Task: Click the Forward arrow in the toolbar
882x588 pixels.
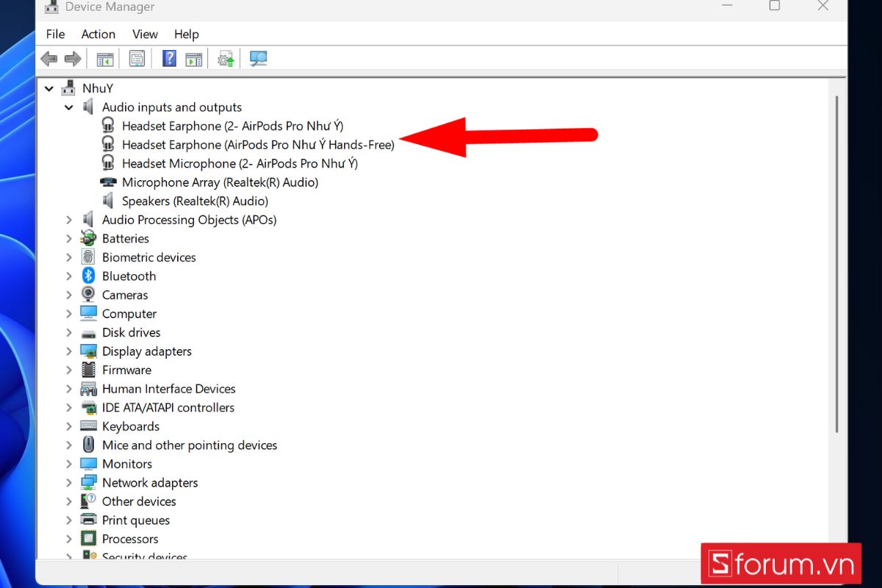Action: 73,59
